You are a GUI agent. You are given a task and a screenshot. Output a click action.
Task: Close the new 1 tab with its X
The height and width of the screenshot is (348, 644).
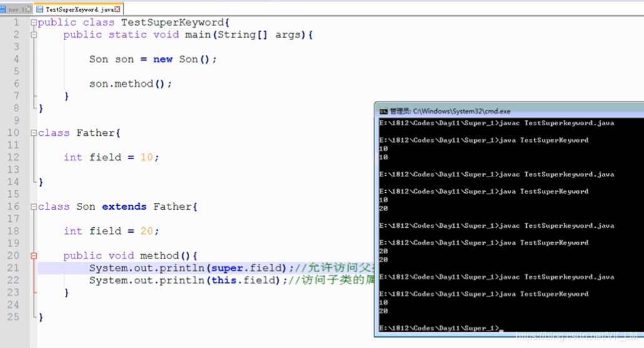[x=28, y=9]
